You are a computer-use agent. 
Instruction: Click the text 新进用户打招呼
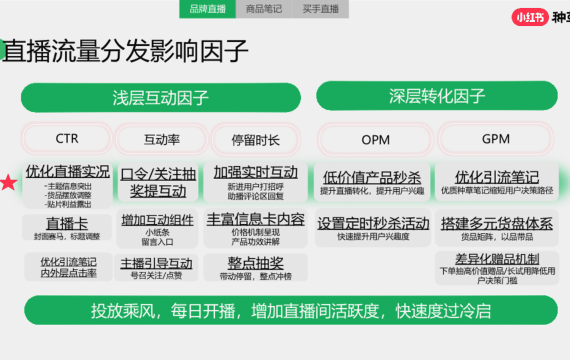(256, 187)
